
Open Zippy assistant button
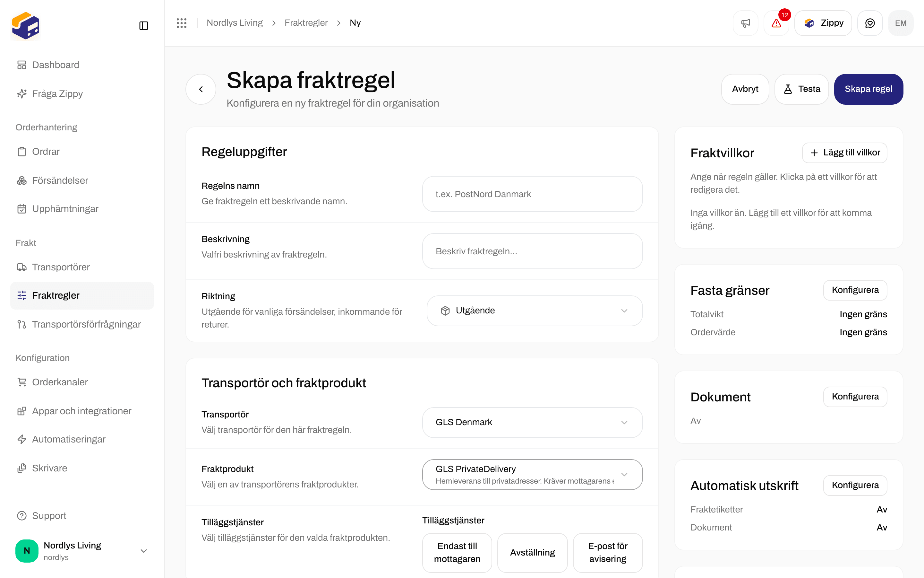pos(823,23)
